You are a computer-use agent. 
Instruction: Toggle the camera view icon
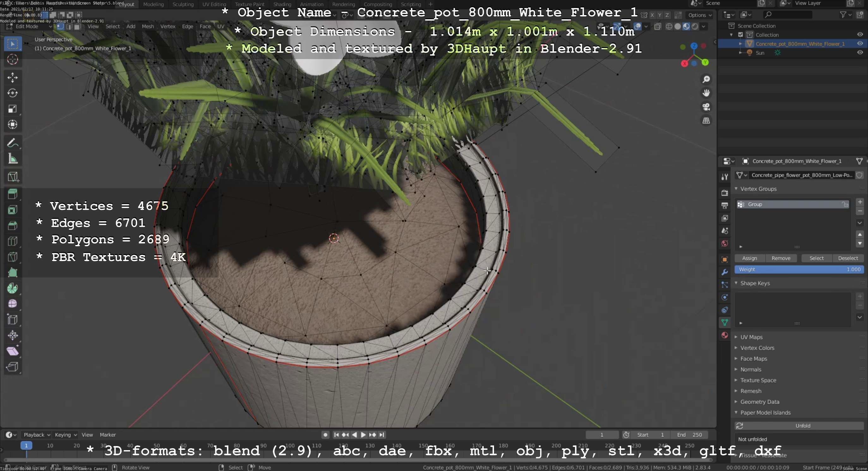tap(706, 107)
